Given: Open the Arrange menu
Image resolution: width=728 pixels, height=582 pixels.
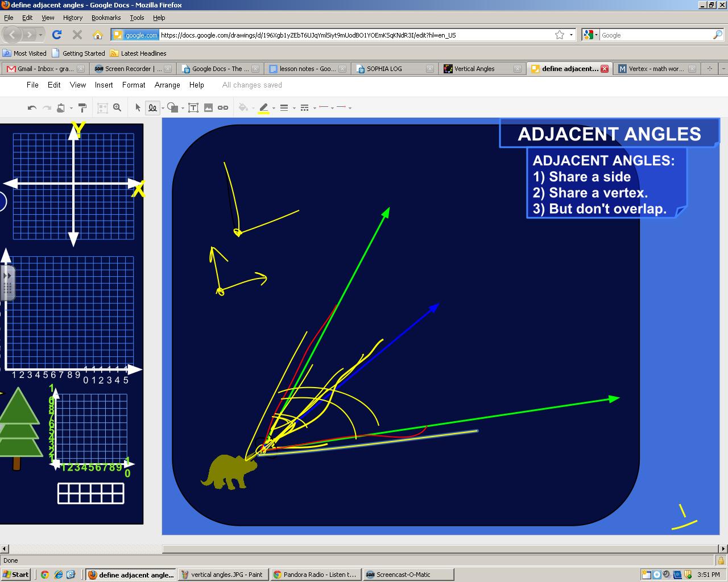Looking at the screenshot, I should [167, 85].
